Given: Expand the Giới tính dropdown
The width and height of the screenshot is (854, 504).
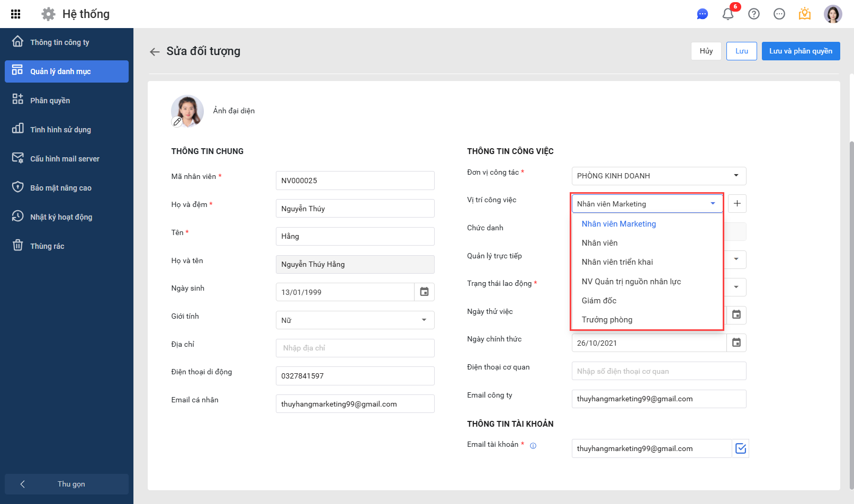Looking at the screenshot, I should point(424,320).
